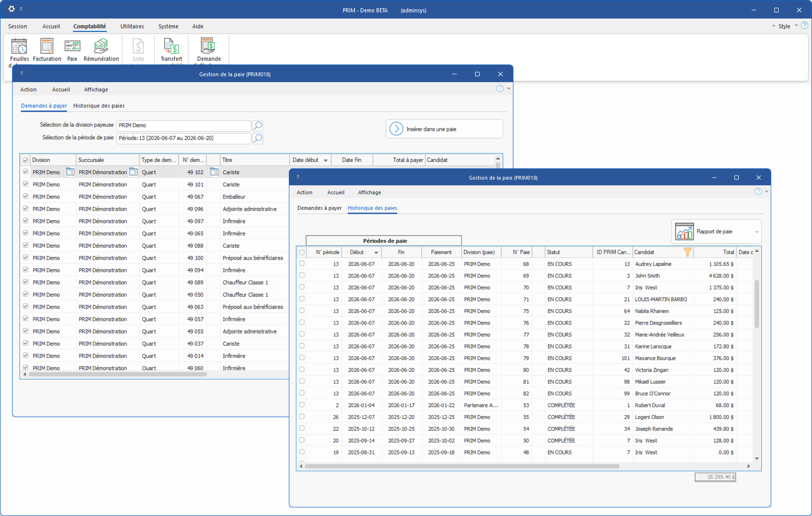Click the search icon beside division payeuse field
The height and width of the screenshot is (516, 812).
pos(258,126)
